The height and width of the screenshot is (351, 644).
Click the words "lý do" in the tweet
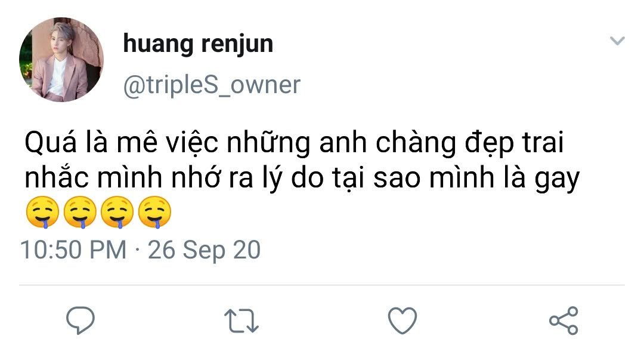310,179
